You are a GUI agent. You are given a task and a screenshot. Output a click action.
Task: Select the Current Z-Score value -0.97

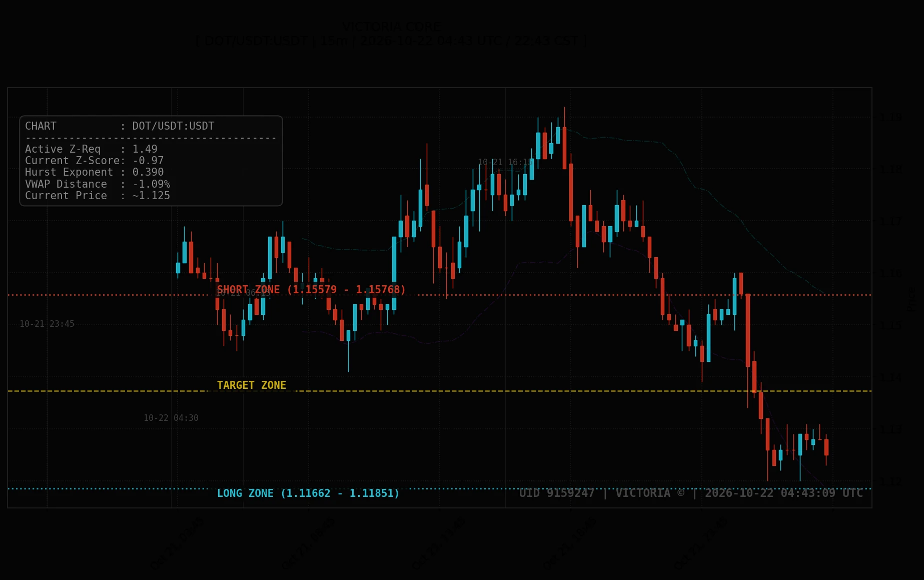click(148, 161)
